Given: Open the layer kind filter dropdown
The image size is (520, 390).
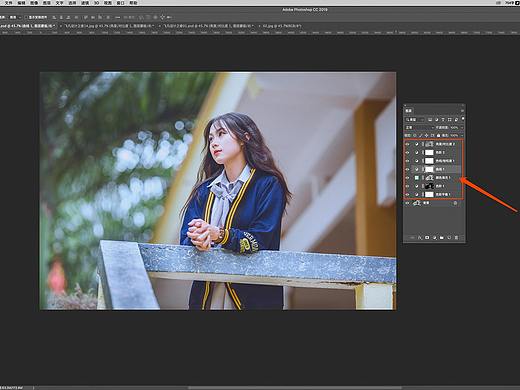Looking at the screenshot, I should tap(415, 119).
